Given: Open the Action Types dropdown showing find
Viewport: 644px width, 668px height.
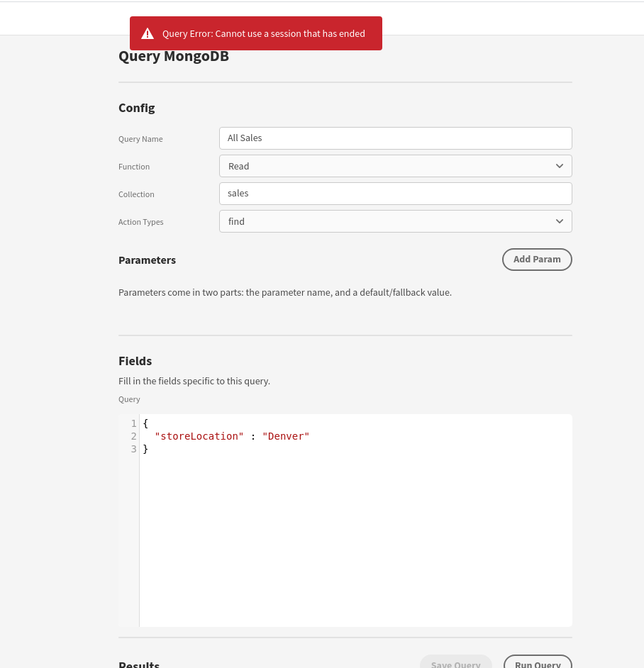Looking at the screenshot, I should (396, 221).
